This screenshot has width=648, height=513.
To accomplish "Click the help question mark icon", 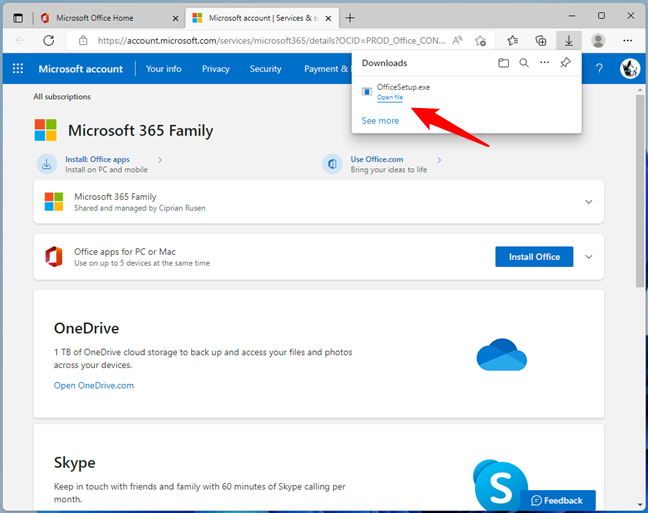I will tap(599, 69).
